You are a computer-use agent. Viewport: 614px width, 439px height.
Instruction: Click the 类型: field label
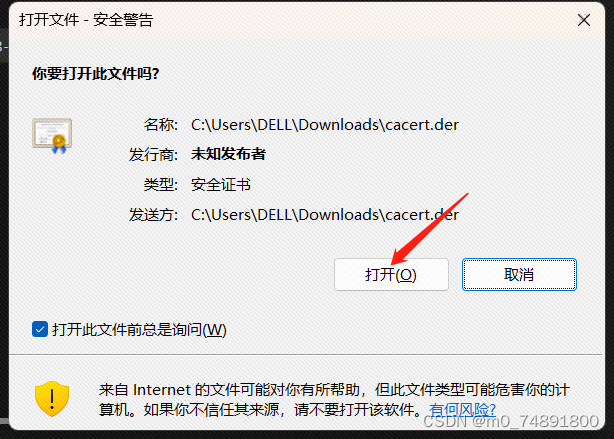tap(161, 184)
